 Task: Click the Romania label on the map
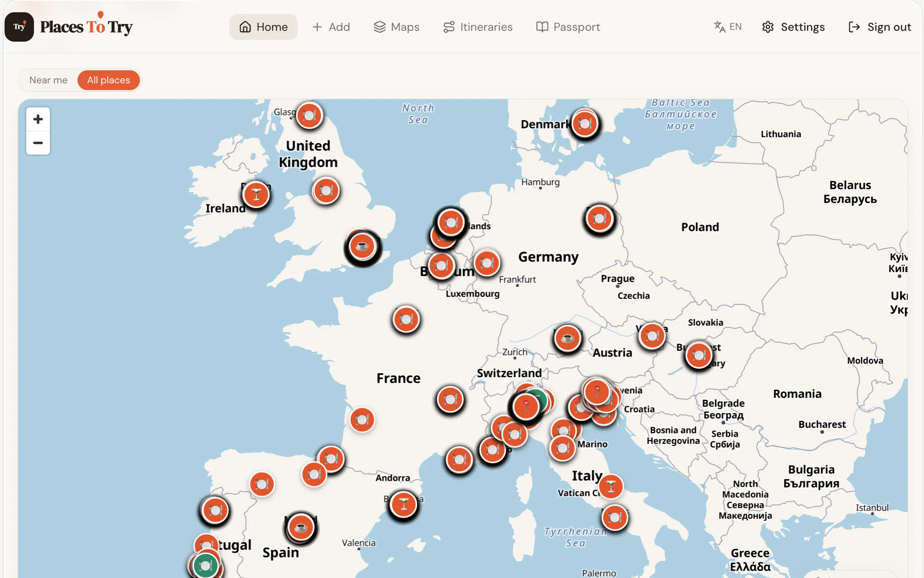[797, 394]
